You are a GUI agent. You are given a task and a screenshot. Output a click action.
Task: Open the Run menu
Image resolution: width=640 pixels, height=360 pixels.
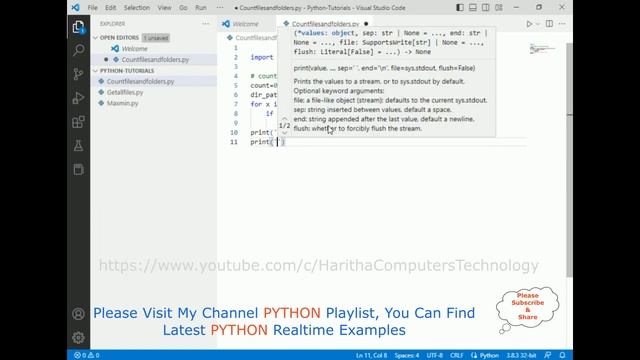click(x=201, y=8)
